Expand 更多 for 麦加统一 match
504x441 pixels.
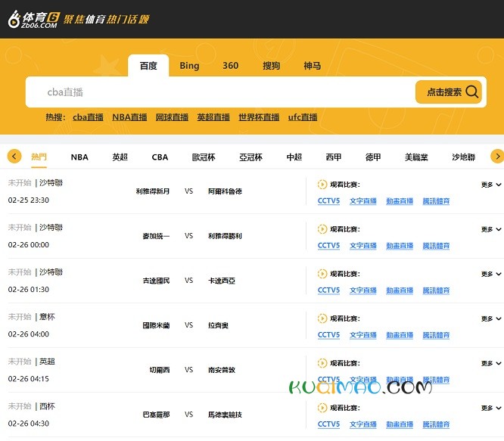[x=491, y=229]
